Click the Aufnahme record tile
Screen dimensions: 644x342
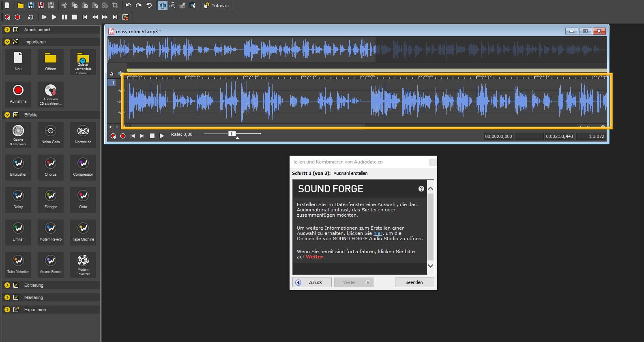18,95
